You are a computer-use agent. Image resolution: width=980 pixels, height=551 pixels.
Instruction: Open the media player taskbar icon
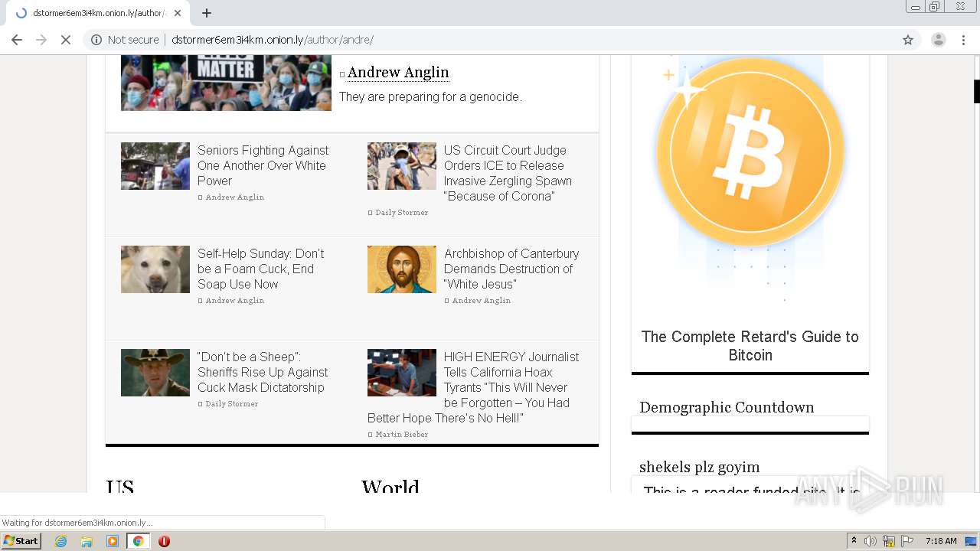coord(113,541)
